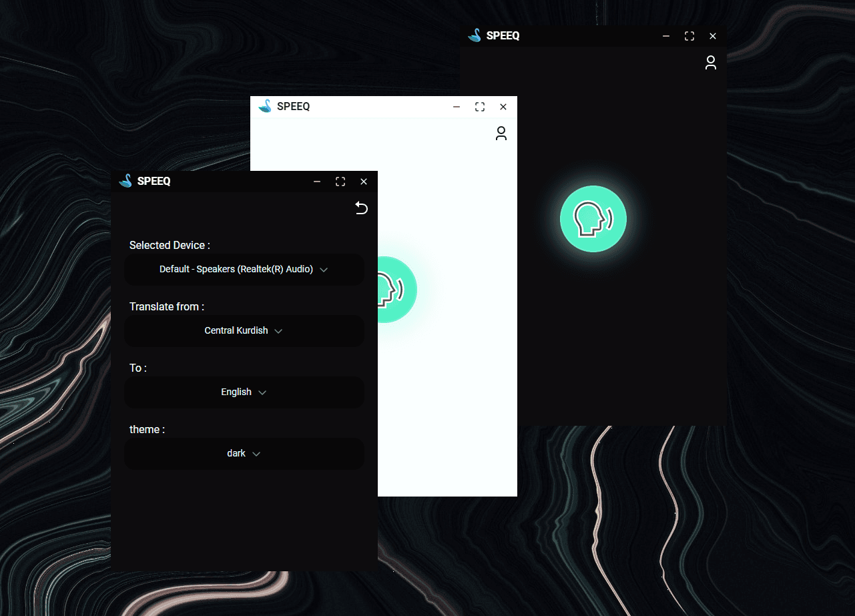Click the 'To :' label
Screen dimensions: 855x616
[138, 368]
